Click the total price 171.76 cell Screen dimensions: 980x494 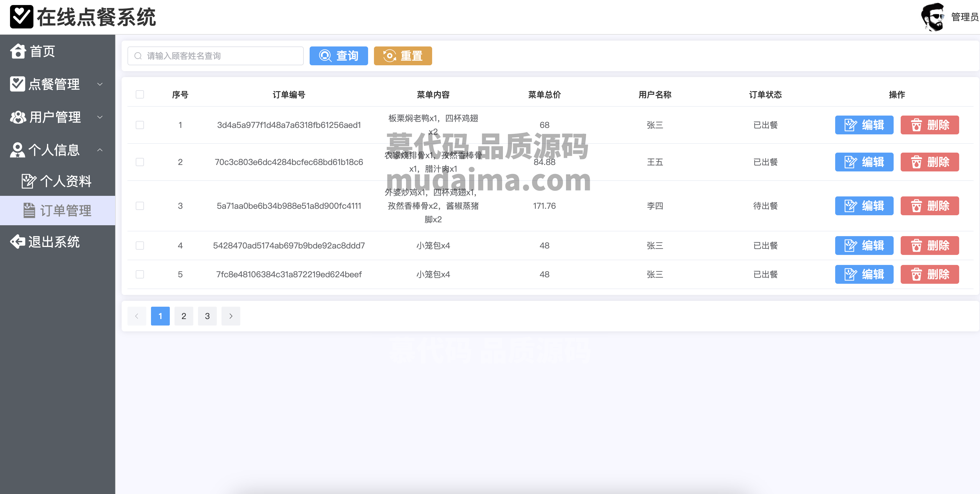(x=544, y=206)
